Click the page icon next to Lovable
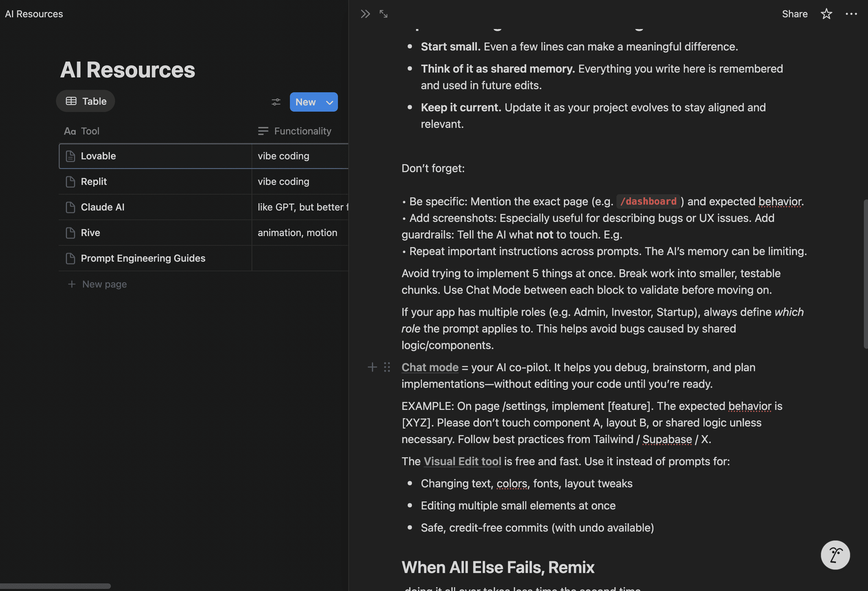868x591 pixels. [70, 156]
